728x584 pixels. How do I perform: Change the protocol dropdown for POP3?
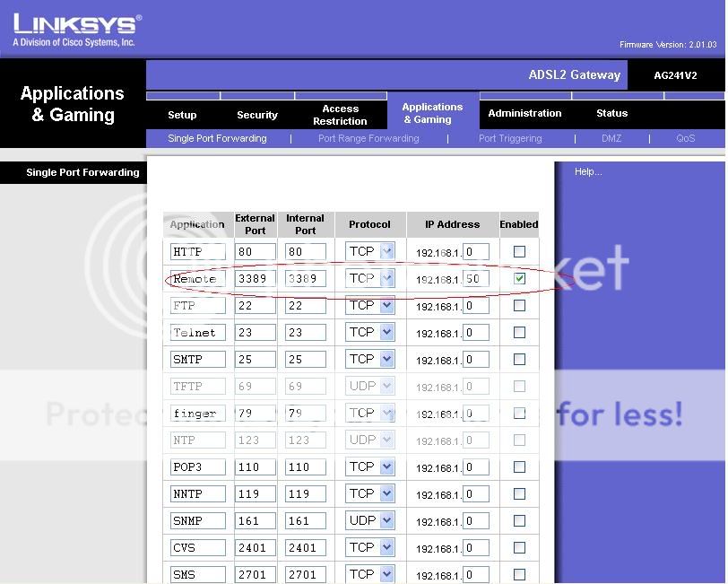[x=386, y=466]
